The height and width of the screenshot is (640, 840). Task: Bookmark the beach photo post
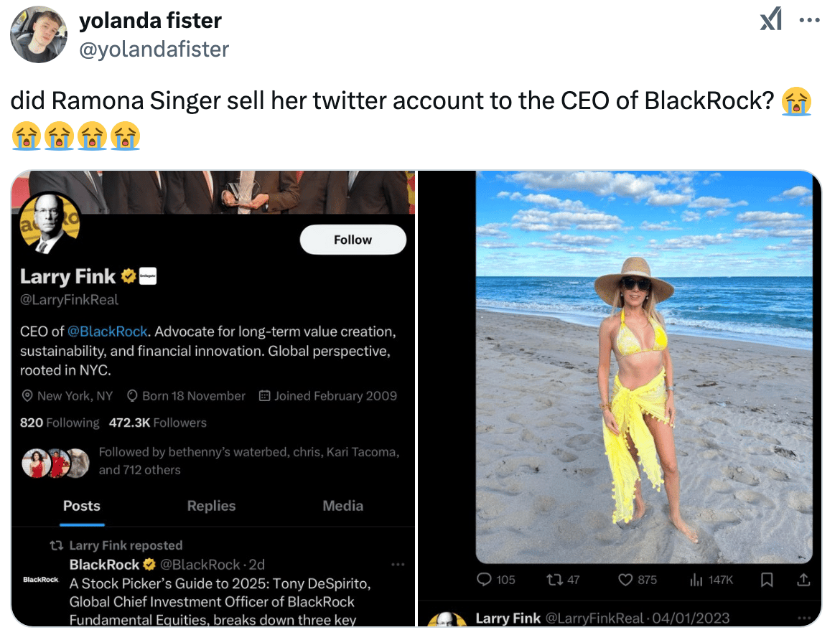point(767,579)
